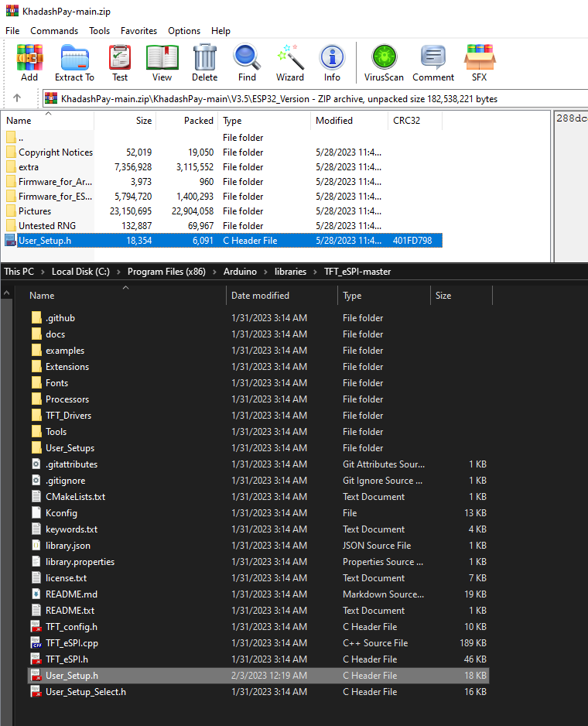Click the WinRAR archive path address field
588x726 pixels.
click(x=315, y=98)
